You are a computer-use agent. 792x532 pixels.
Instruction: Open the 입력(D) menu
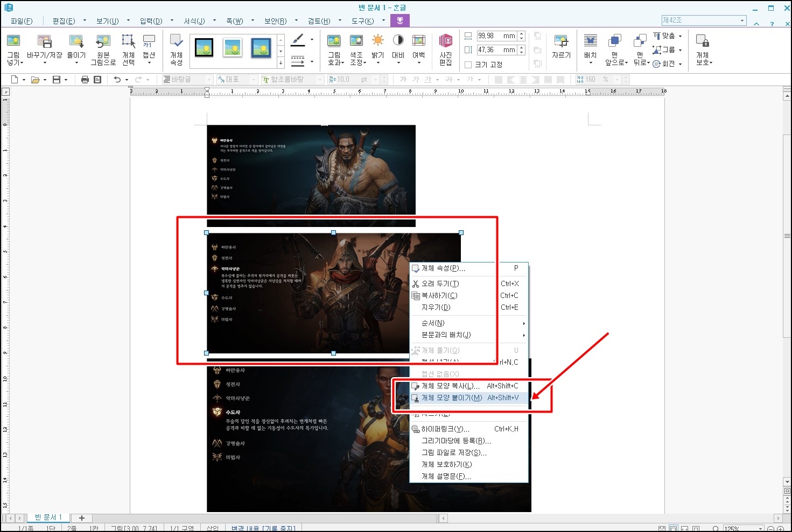[x=151, y=21]
